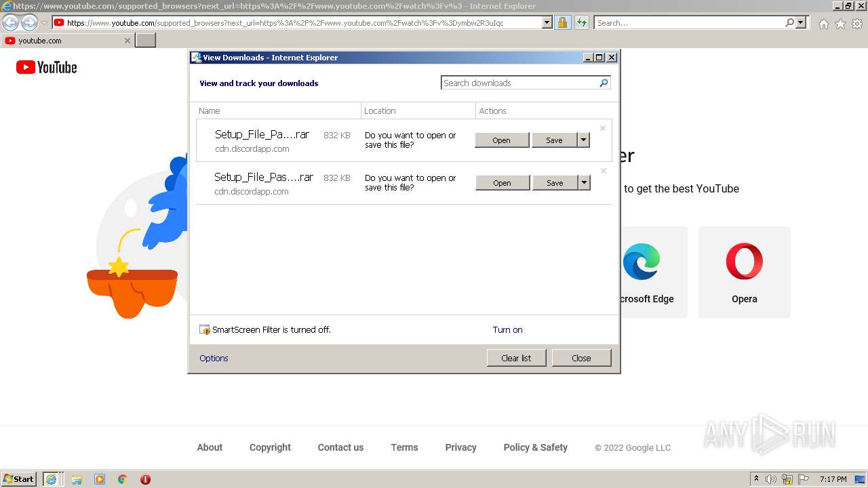Select the first Setup_File_Pa....rar file name
868x488 pixels.
[262, 134]
